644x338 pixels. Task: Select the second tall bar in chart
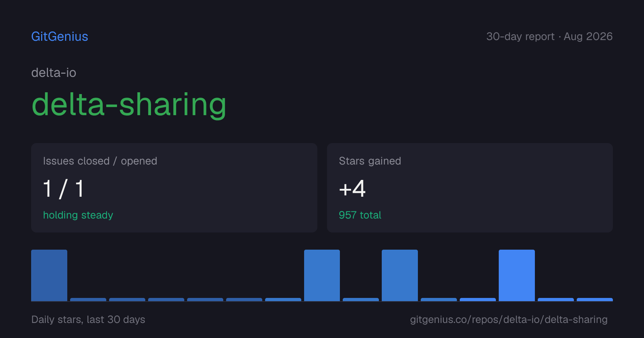(x=322, y=275)
